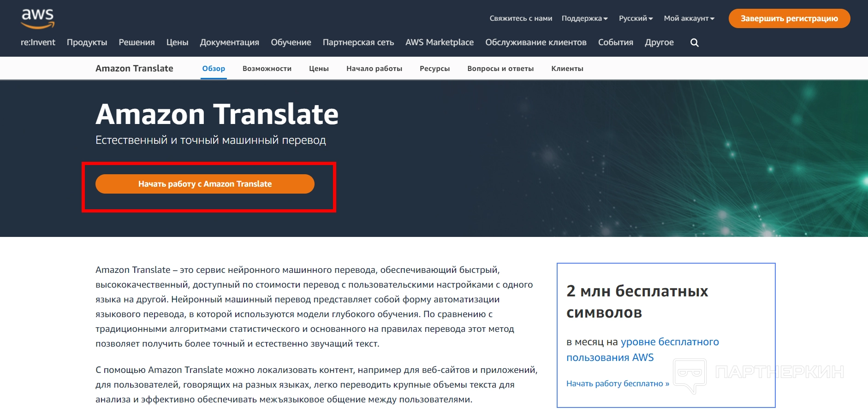Expand the Русский language dropdown

(x=636, y=18)
